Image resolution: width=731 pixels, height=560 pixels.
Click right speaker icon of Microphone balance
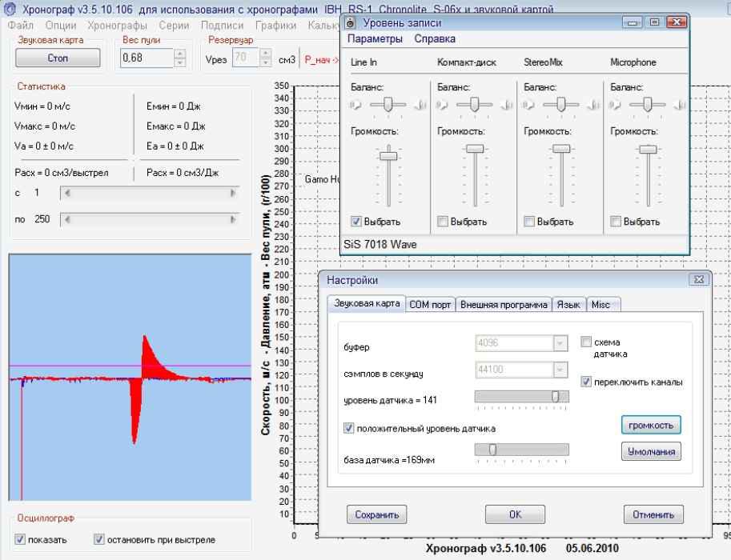coord(680,104)
